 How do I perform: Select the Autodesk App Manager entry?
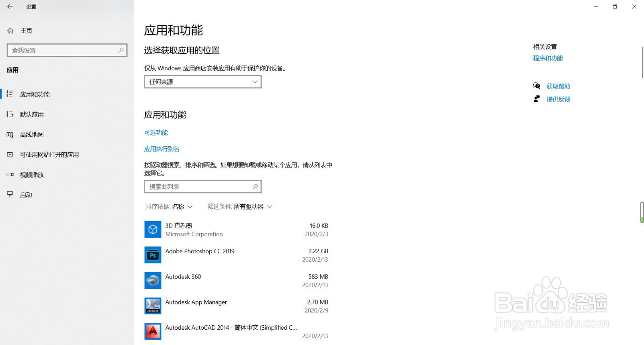(x=237, y=306)
